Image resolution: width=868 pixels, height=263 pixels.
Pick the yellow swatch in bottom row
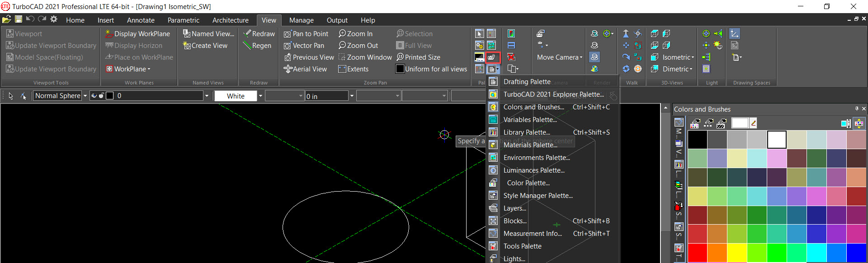(737, 253)
